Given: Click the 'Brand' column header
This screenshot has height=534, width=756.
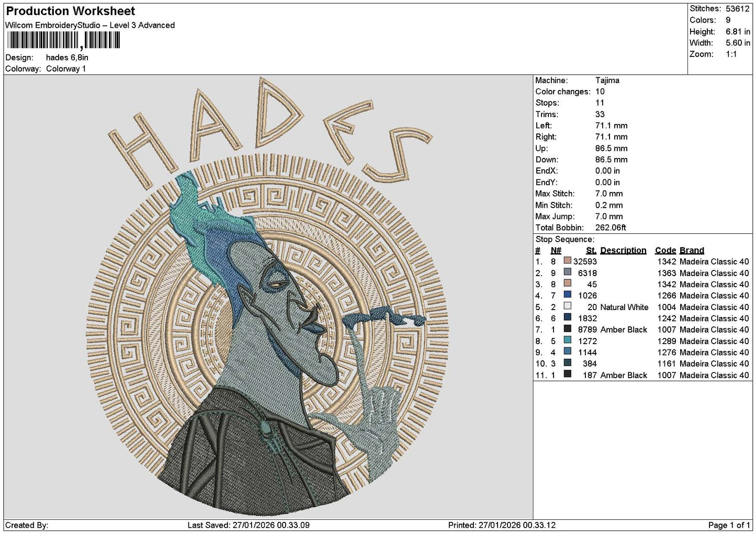Looking at the screenshot, I should click(x=692, y=251).
